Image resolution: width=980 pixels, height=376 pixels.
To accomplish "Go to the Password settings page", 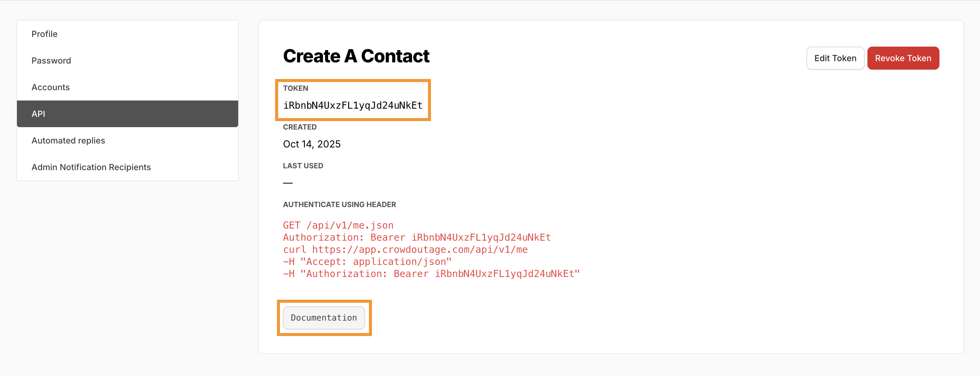I will click(x=51, y=61).
